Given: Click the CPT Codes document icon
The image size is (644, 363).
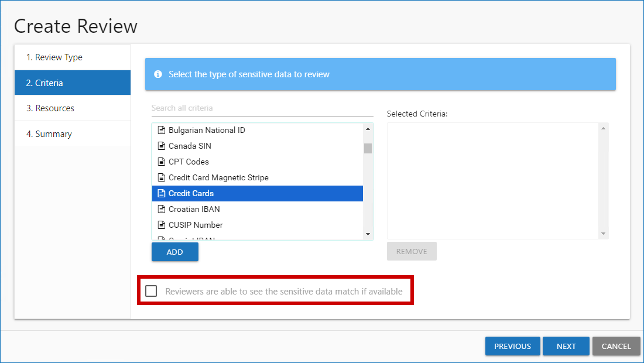Looking at the screenshot, I should pyautogui.click(x=162, y=162).
